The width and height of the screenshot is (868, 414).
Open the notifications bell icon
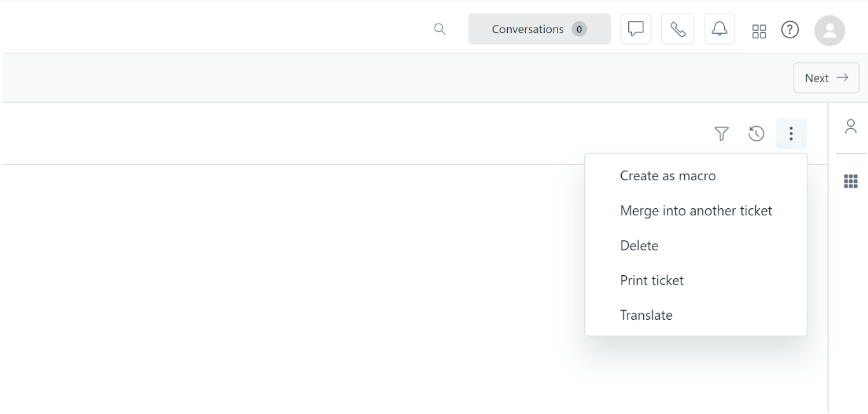click(719, 29)
